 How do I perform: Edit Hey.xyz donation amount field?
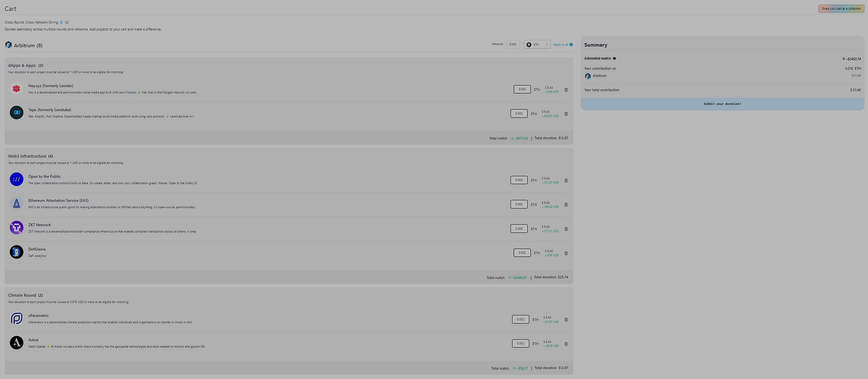coord(522,89)
